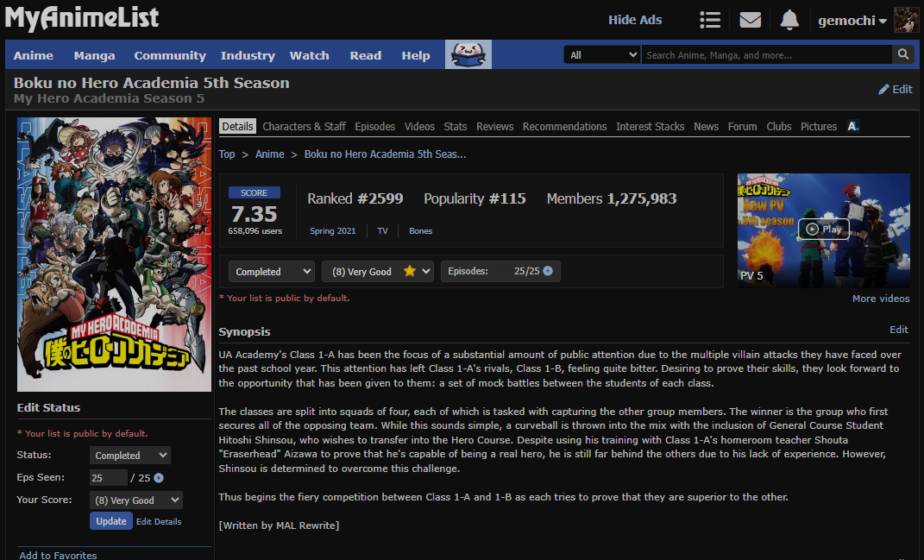Open the Status dropdown in Edit Status sidebar
Screen dimensions: 924x560
click(130, 455)
